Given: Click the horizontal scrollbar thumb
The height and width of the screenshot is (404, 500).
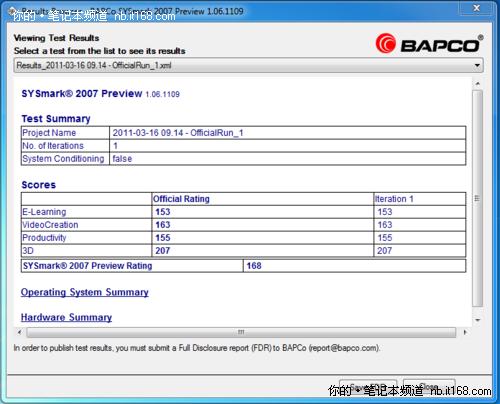Looking at the screenshot, I should click(x=241, y=332).
